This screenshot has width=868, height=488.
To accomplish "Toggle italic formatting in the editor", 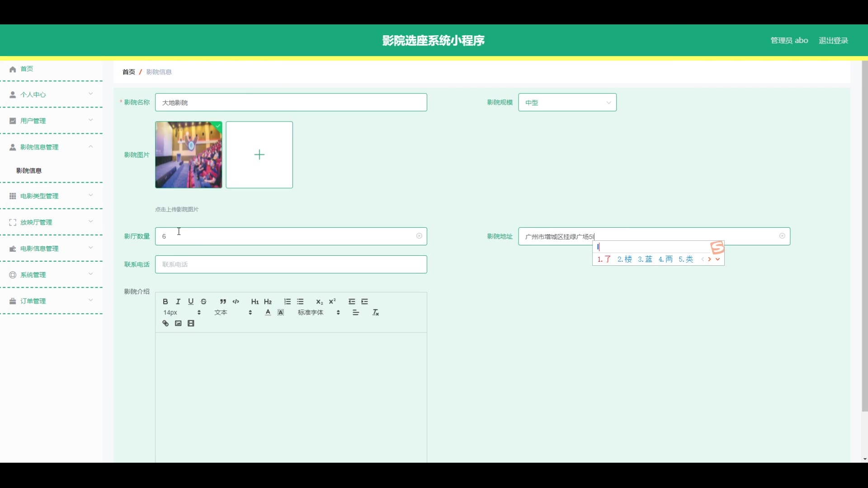I will tap(178, 301).
